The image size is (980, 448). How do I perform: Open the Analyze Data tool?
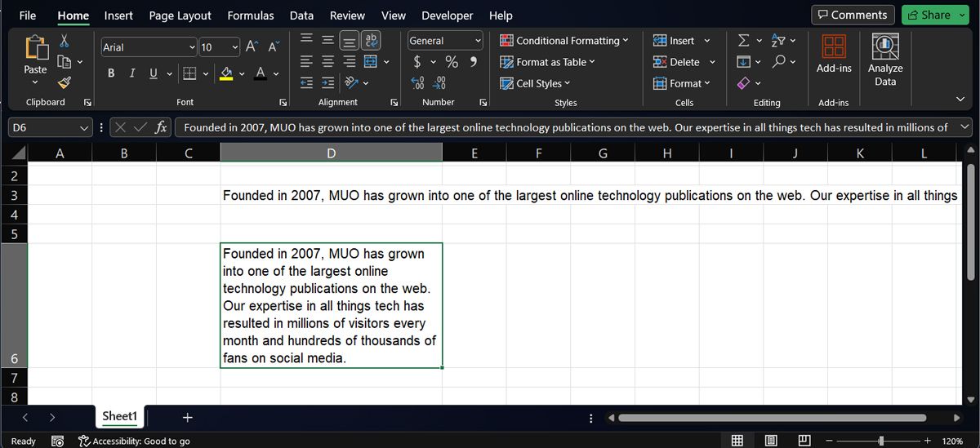885,60
